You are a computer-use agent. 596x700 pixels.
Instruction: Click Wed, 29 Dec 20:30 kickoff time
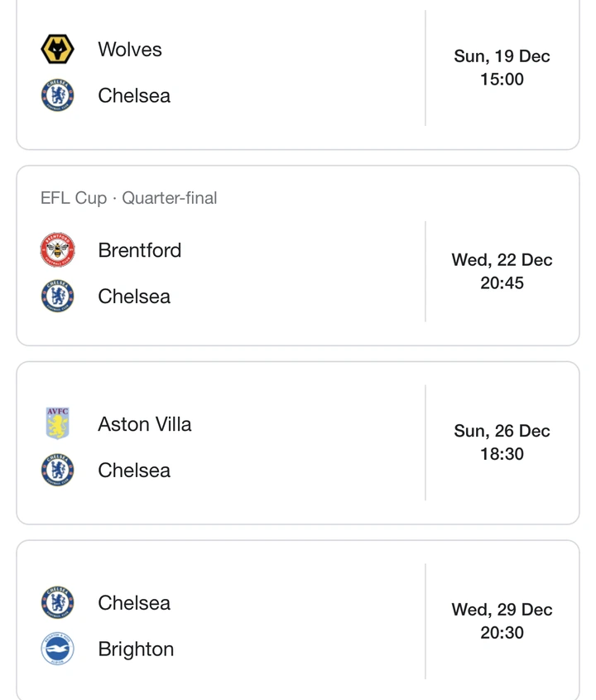coord(502,620)
